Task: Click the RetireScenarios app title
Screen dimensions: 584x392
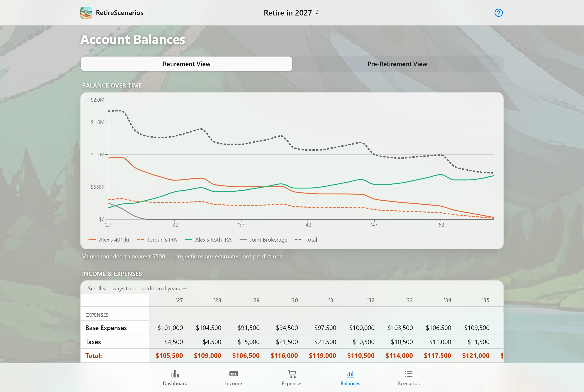Action: [120, 13]
